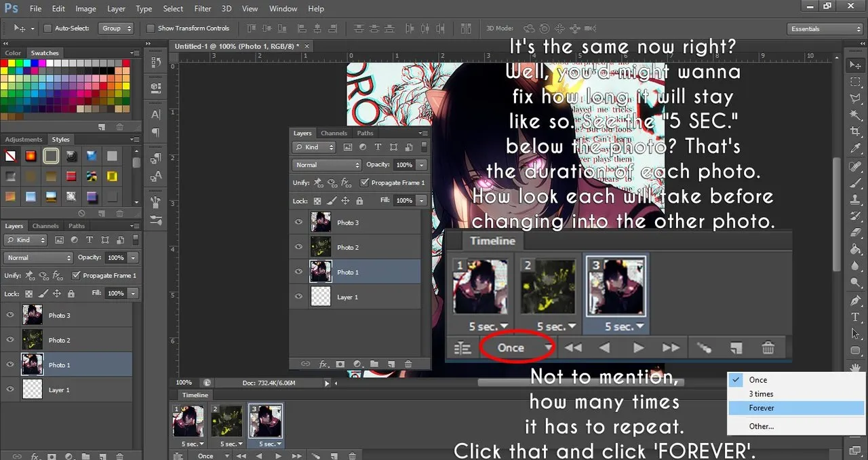Pick the red swatch in top row

pyautogui.click(x=4, y=63)
